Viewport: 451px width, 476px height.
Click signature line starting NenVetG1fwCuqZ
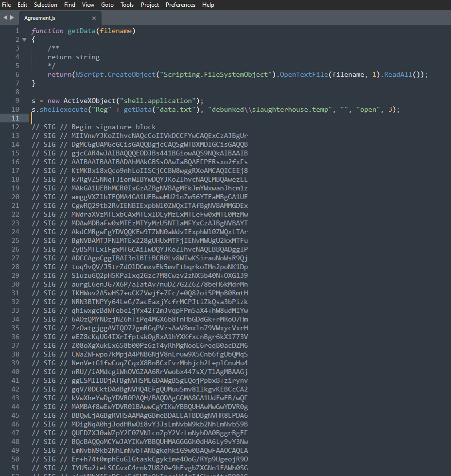pos(159,363)
